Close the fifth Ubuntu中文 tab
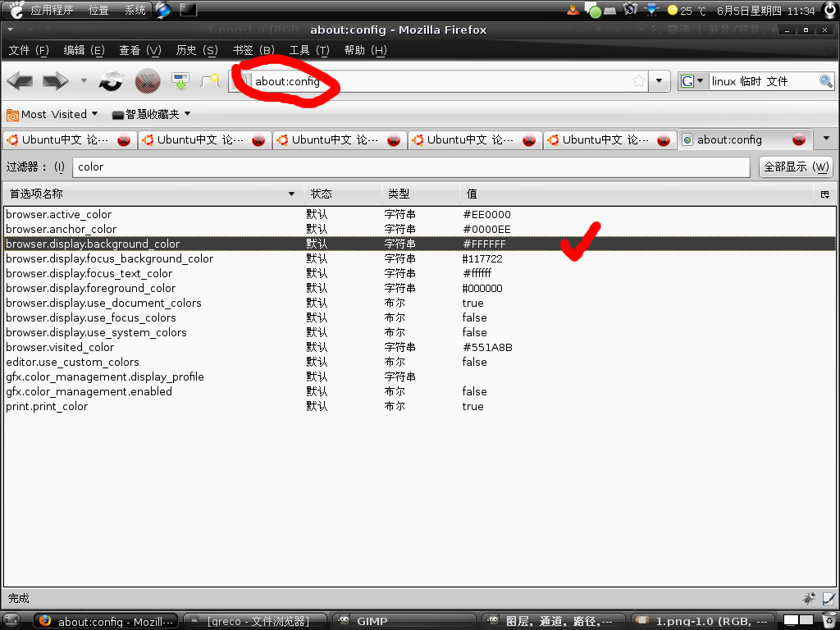This screenshot has width=840, height=630. pyautogui.click(x=664, y=140)
